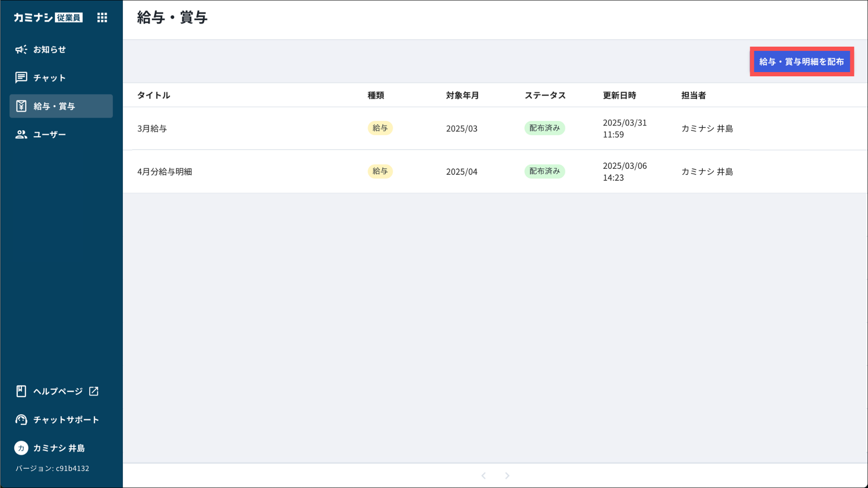Select the ユーザー menu item
Viewport: 868px width, 488px height.
pos(50,134)
